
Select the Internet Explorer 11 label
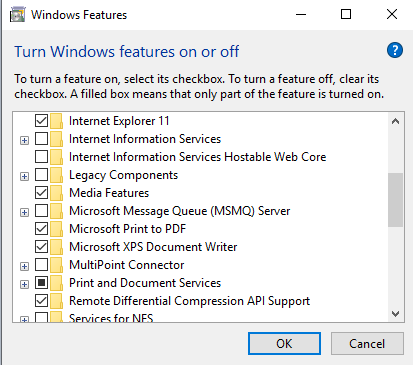point(119,121)
